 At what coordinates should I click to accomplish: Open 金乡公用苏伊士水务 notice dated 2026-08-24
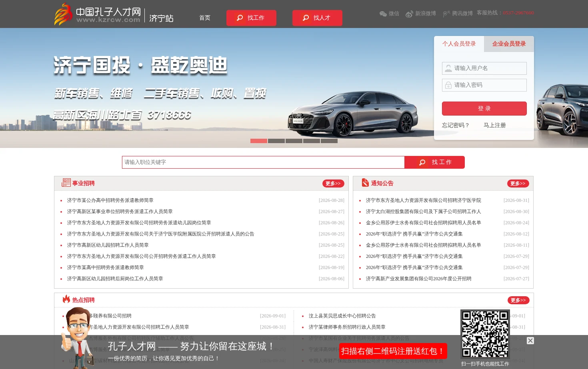[x=424, y=223]
